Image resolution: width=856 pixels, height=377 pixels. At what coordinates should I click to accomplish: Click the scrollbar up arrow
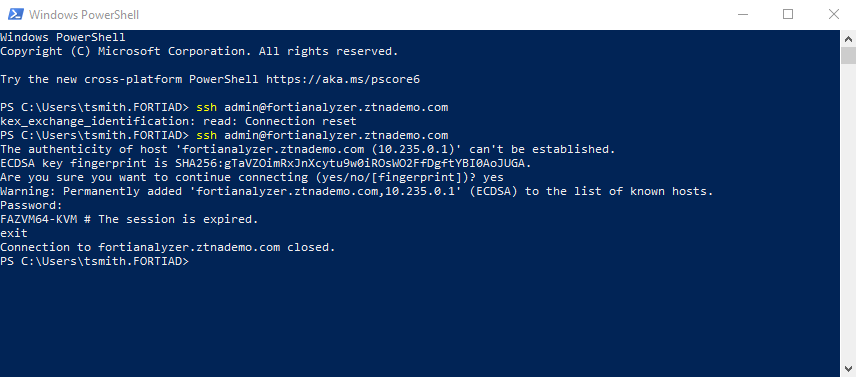click(x=848, y=38)
